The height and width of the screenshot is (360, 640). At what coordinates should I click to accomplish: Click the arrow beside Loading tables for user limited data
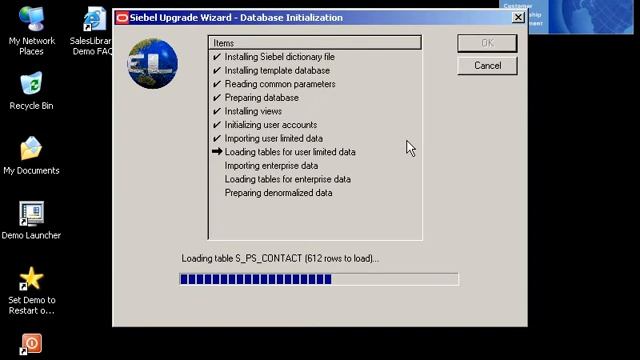[x=217, y=151]
